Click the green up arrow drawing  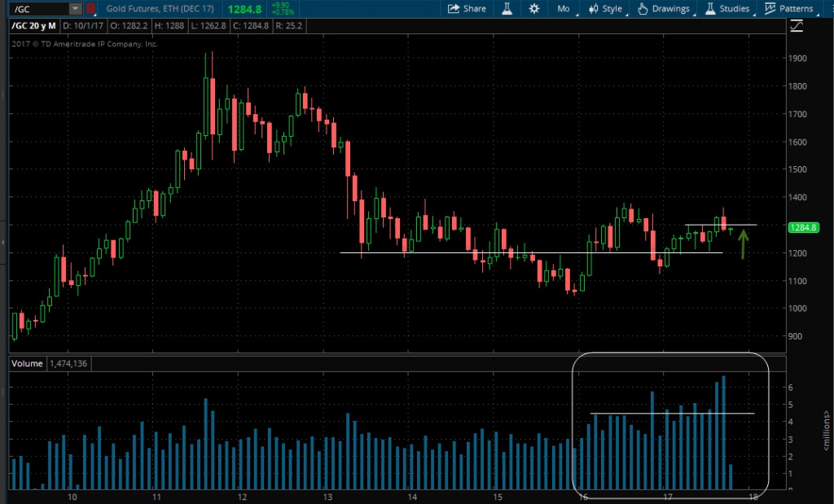[744, 244]
